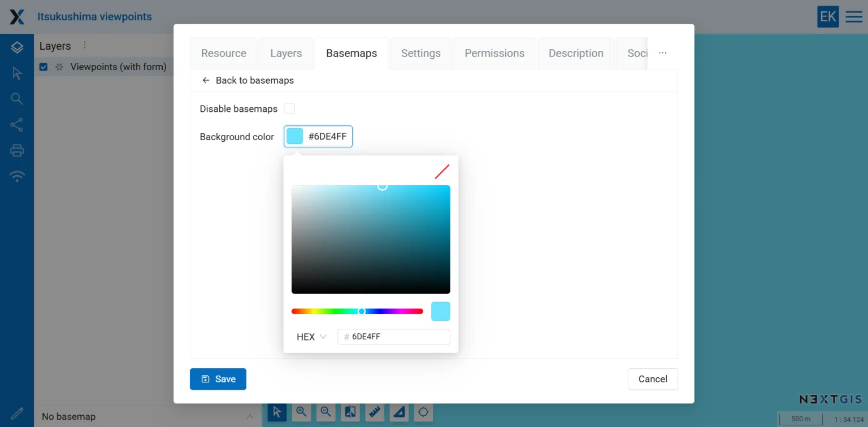Open the wifi-shaped sidebar icon
Viewport: 868px width, 427px height.
[x=17, y=176]
